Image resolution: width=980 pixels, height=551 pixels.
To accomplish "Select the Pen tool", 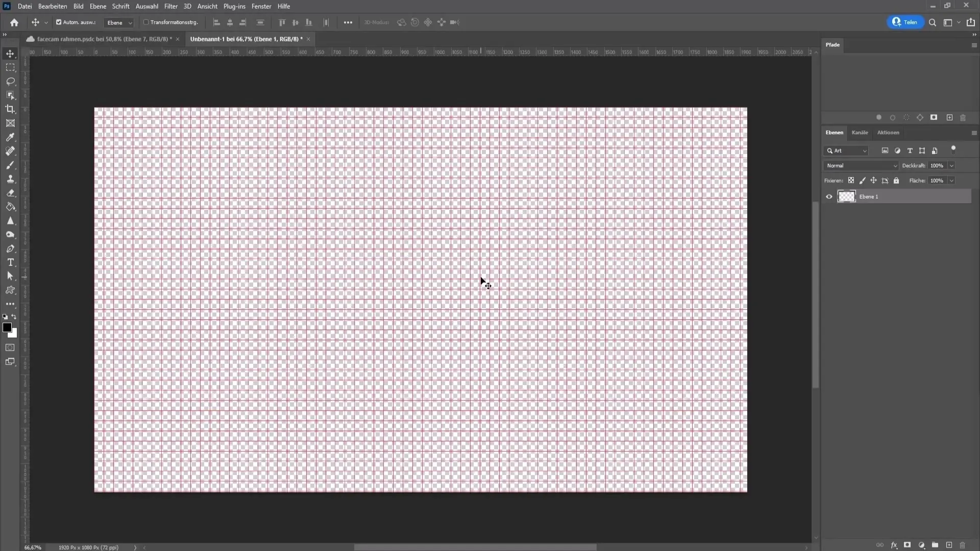I will [x=10, y=248].
